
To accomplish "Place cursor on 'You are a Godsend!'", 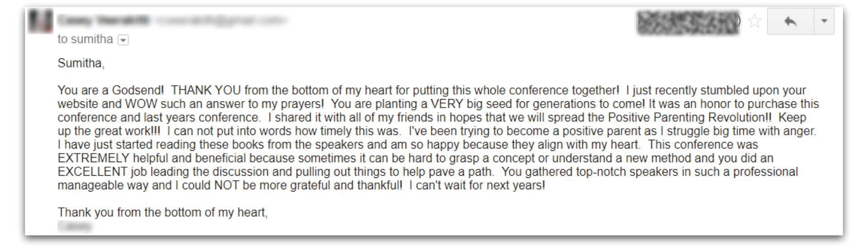I will click(x=111, y=90).
